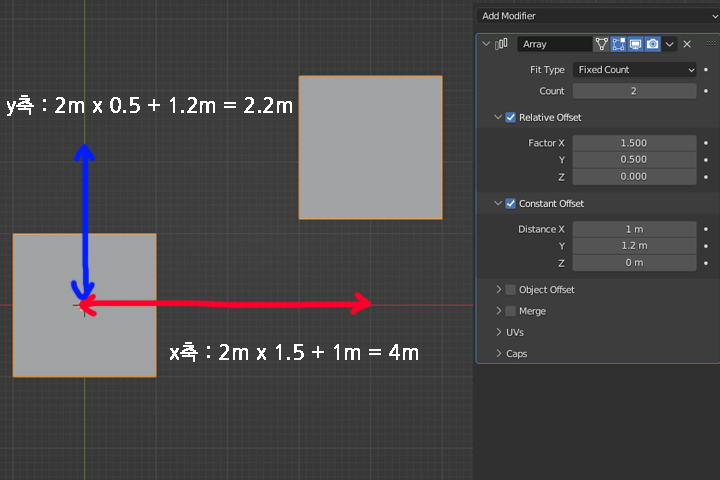This screenshot has height=480, width=720.
Task: Open the Add Modifier dropdown
Action: coord(598,16)
